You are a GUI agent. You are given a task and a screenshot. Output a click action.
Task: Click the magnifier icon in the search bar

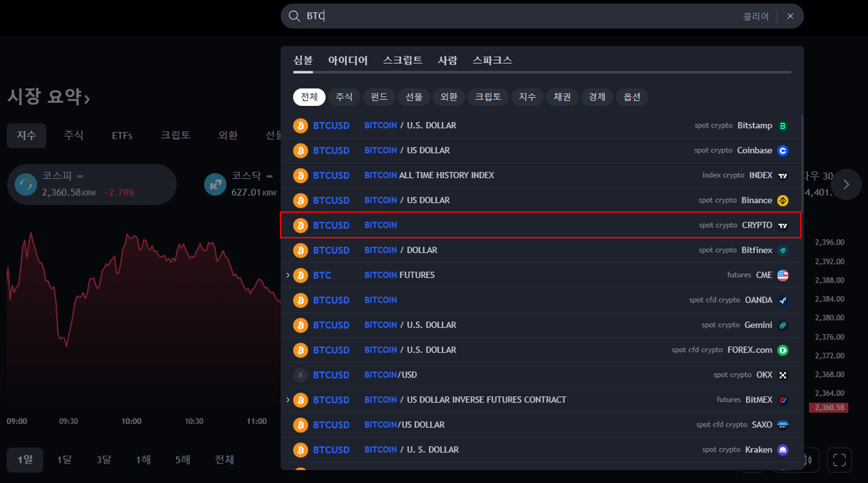[x=294, y=16]
